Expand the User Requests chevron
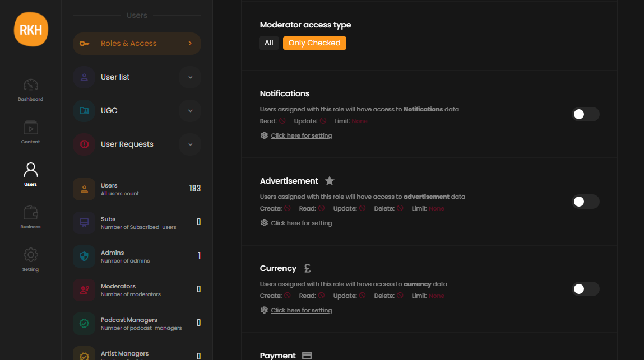This screenshot has width=644, height=360. [x=190, y=144]
